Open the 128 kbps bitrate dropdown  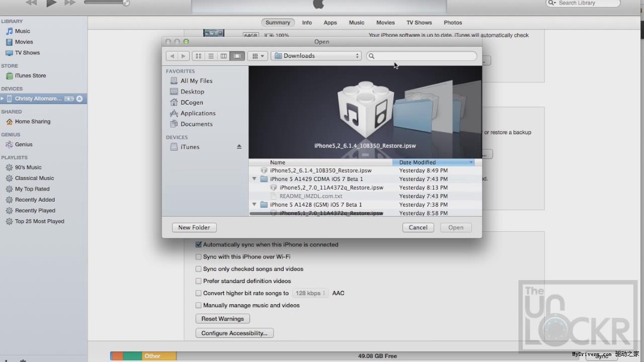click(310, 293)
